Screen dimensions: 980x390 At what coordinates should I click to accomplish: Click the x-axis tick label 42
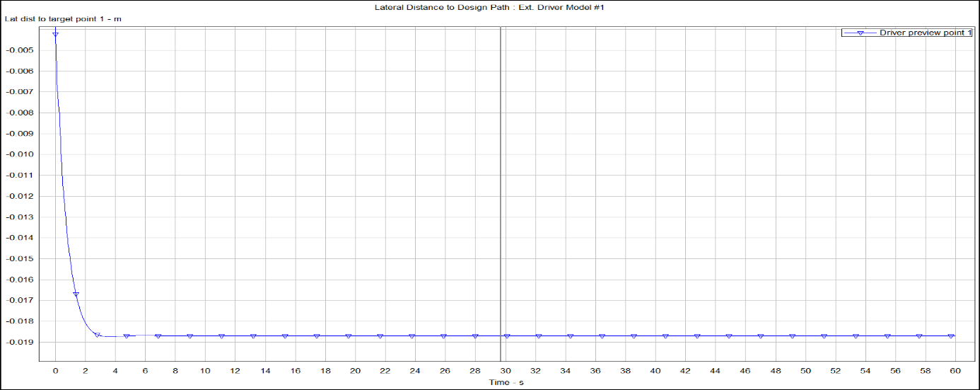coord(685,370)
